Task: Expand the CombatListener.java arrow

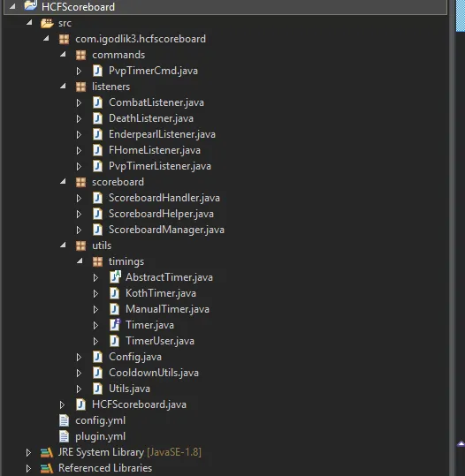Action: pos(79,103)
